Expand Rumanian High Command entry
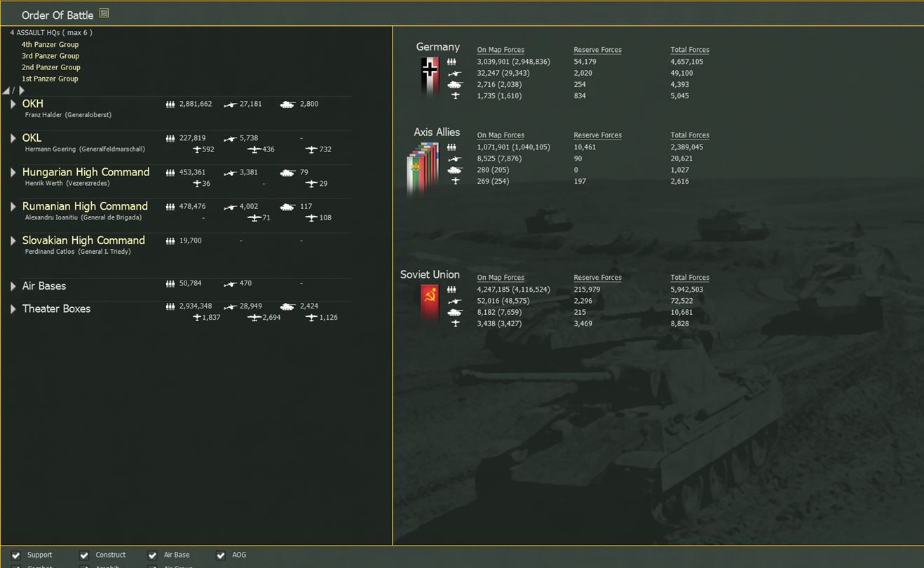This screenshot has width=924, height=568. tap(13, 207)
